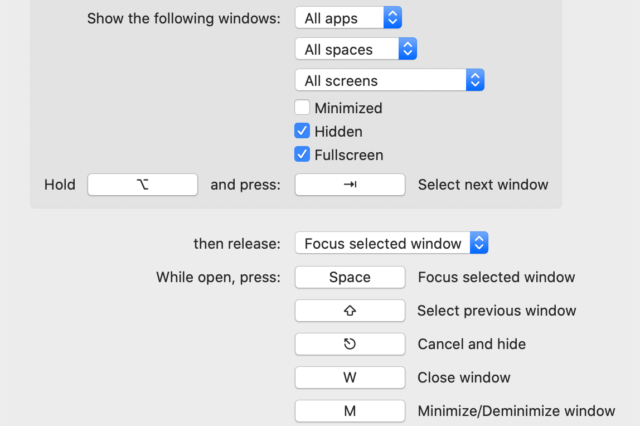Disable the Fullscreen checkbox
This screenshot has height=426, width=640.
click(x=302, y=155)
